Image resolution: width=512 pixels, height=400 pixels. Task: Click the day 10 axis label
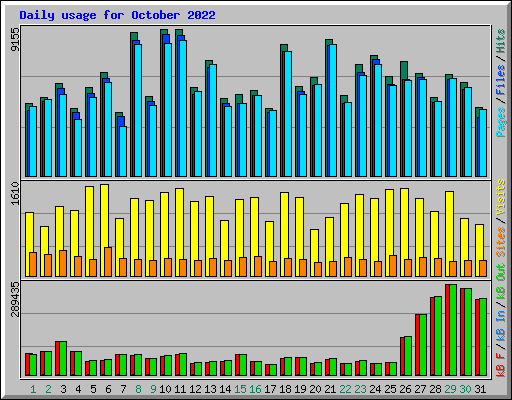pyautogui.click(x=165, y=389)
